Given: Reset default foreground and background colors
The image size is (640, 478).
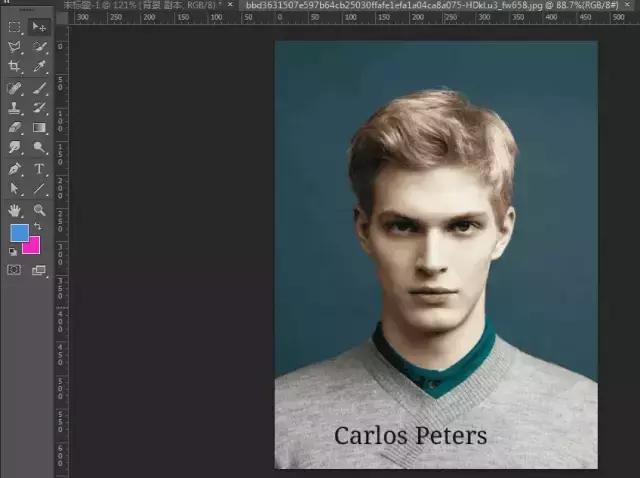Looking at the screenshot, I should [13, 251].
